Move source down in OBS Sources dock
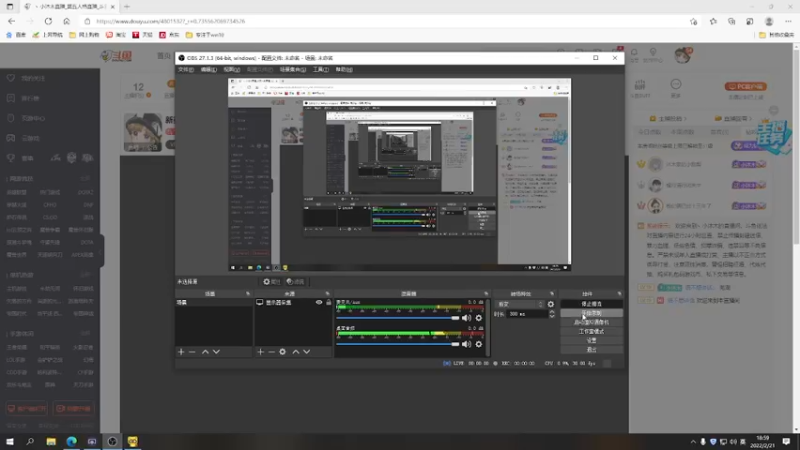The width and height of the screenshot is (800, 450). [307, 352]
